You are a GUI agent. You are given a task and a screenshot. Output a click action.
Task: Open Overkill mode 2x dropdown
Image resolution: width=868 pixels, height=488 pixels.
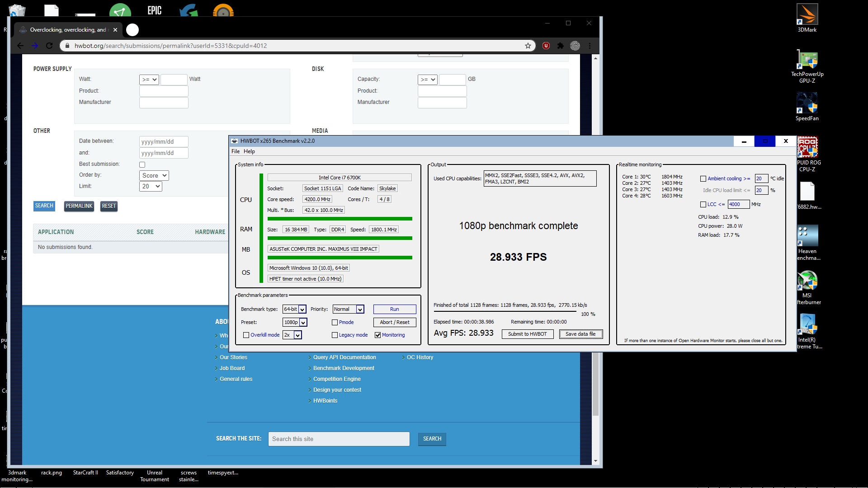[x=292, y=335]
